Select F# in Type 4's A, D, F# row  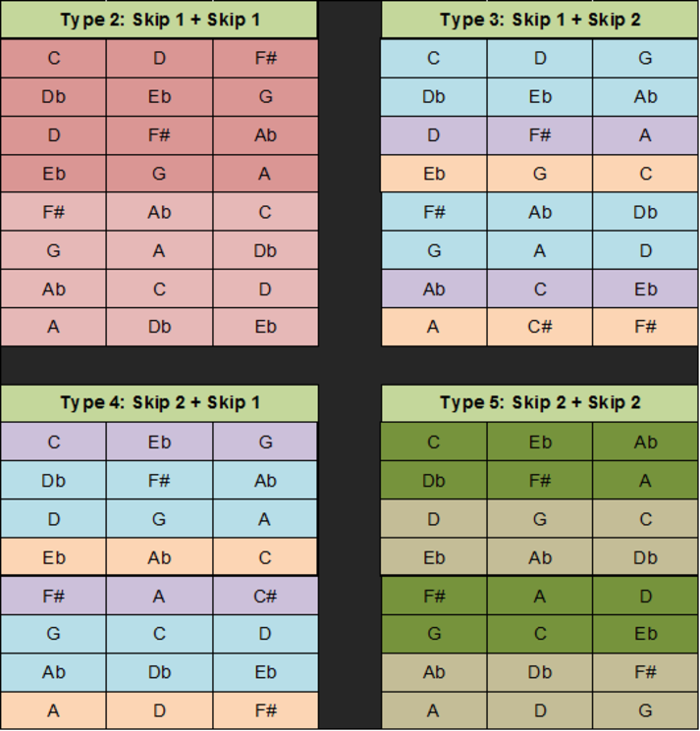coord(265,710)
